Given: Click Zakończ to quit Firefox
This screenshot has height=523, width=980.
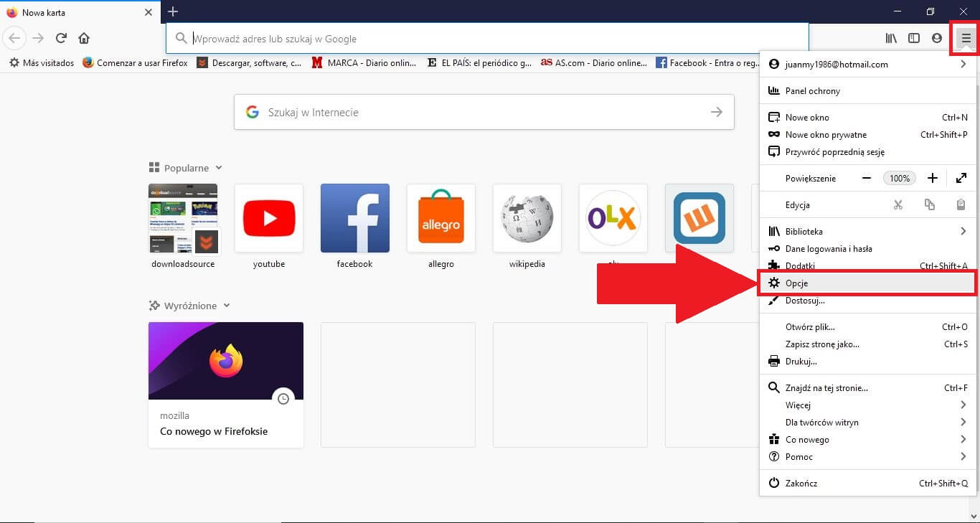Looking at the screenshot, I should 868,483.
